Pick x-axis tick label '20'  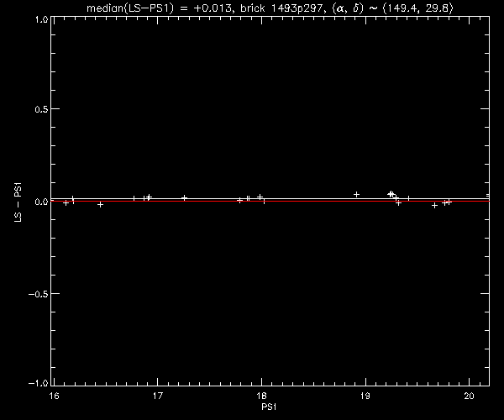point(469,396)
